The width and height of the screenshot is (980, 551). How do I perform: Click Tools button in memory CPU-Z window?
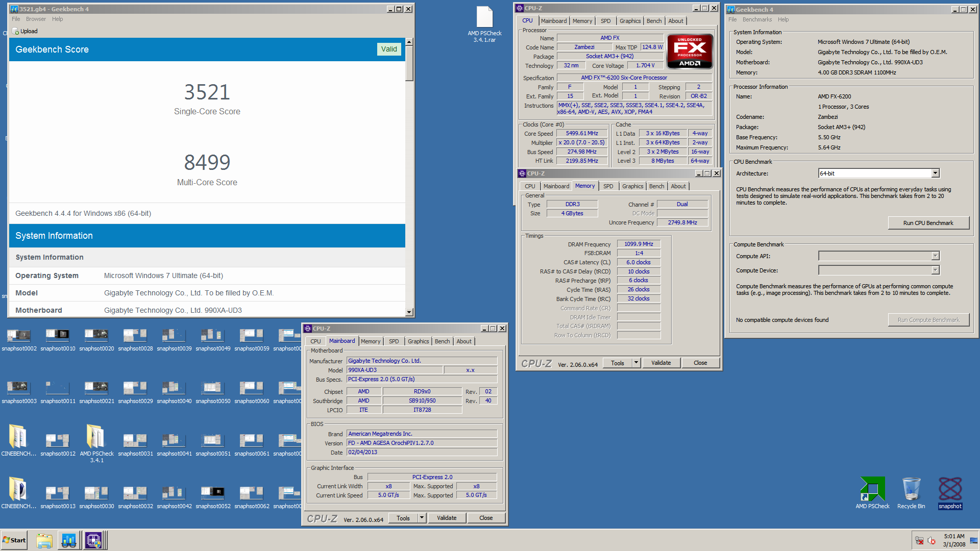tap(618, 363)
